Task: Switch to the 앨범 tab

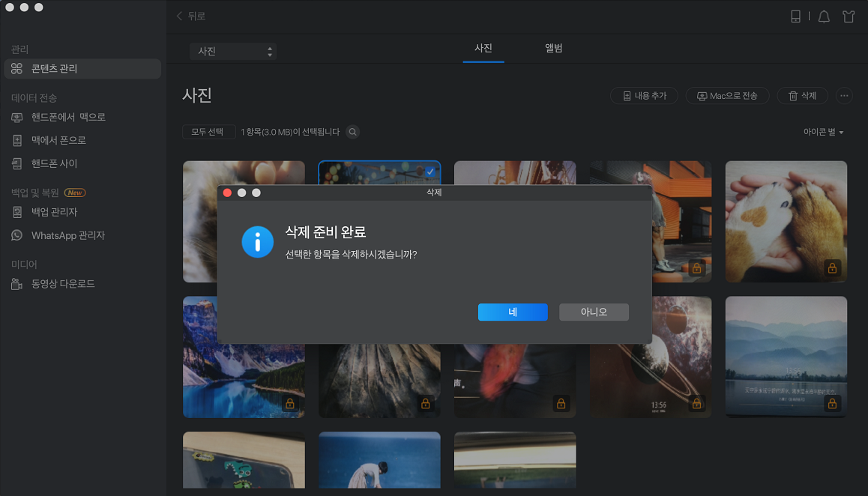Action: [554, 48]
